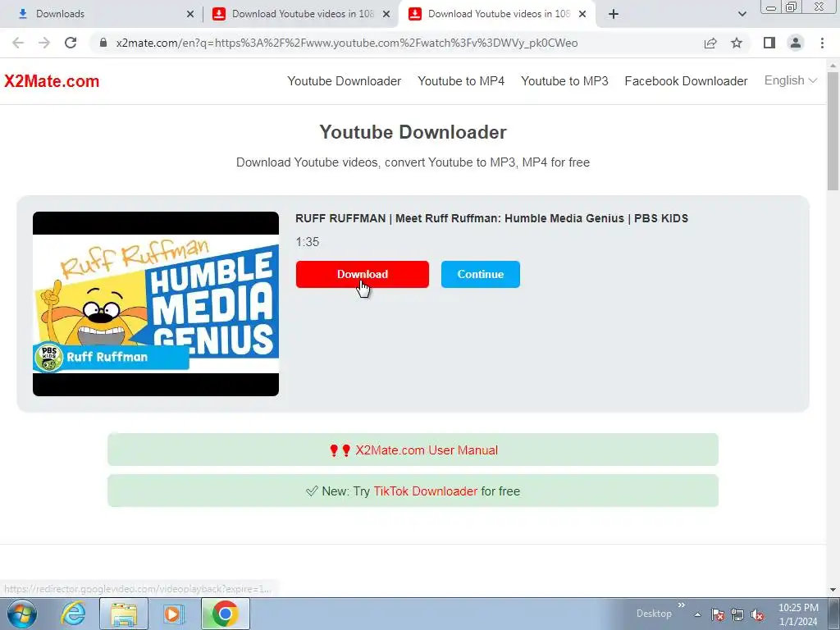Click the network status tray icon
840x630 pixels.
[737, 614]
